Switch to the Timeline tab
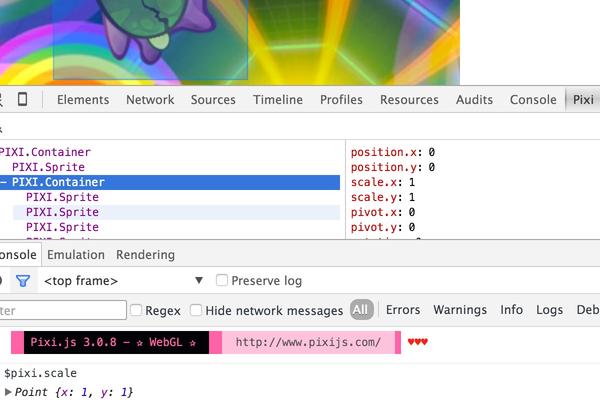600x400 pixels. (x=278, y=100)
